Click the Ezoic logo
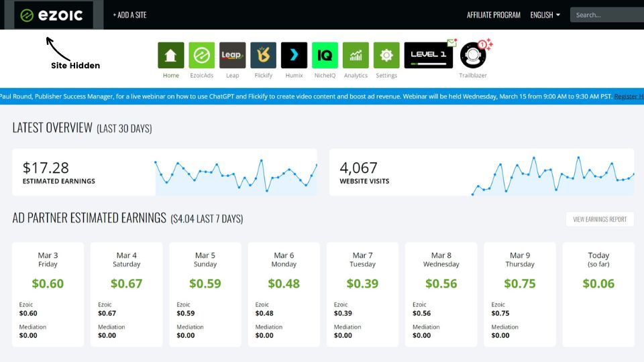The height and width of the screenshot is (362, 644). click(52, 15)
